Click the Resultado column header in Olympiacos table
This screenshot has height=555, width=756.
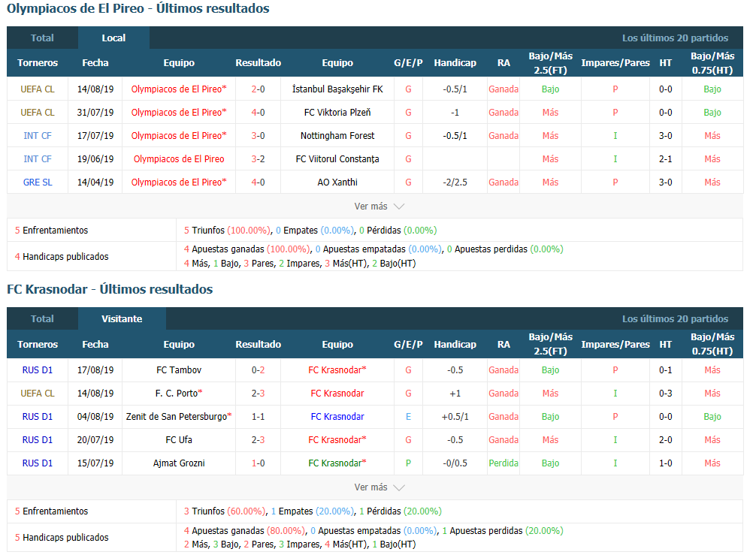[x=258, y=62]
